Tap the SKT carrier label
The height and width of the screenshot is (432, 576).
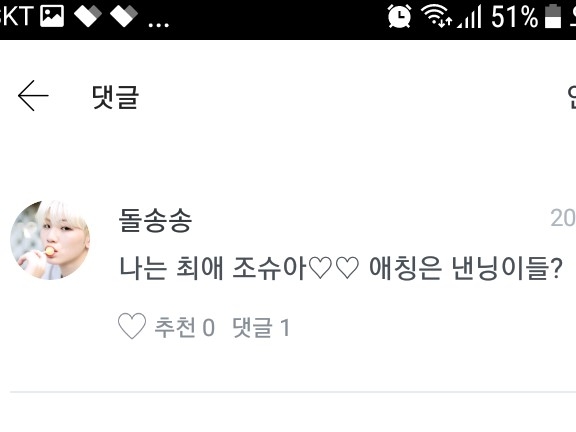tap(15, 16)
